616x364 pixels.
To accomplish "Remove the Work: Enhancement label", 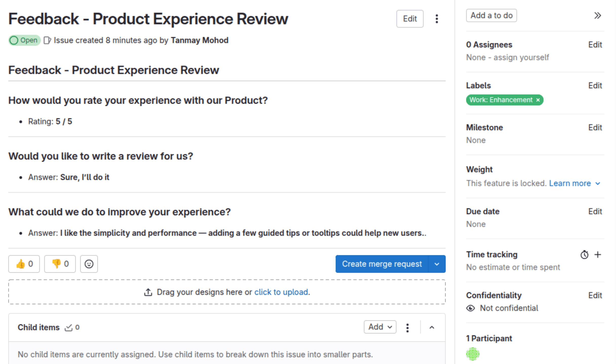I will (x=538, y=100).
